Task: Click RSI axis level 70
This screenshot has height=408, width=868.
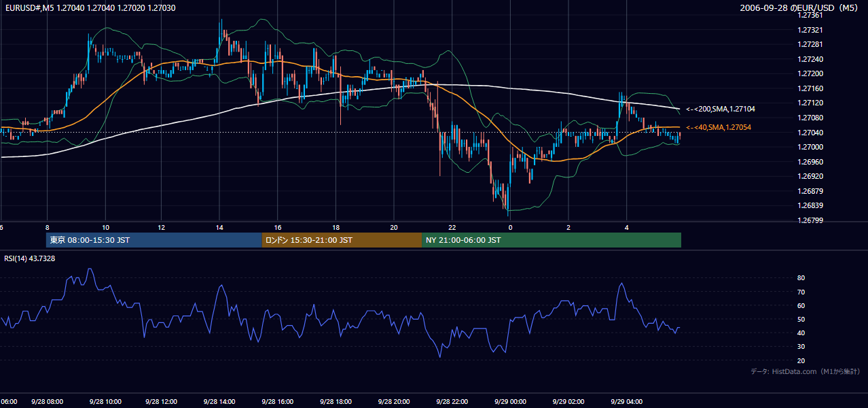Action: point(801,292)
